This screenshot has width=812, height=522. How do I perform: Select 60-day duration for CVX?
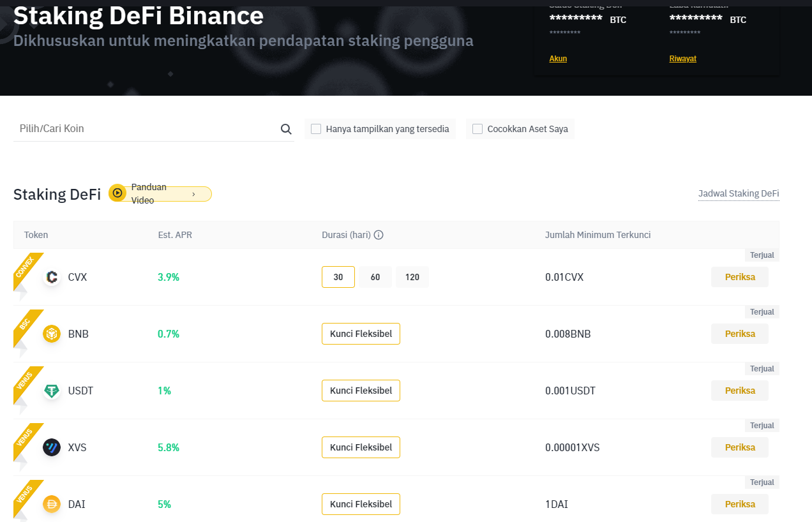click(375, 278)
